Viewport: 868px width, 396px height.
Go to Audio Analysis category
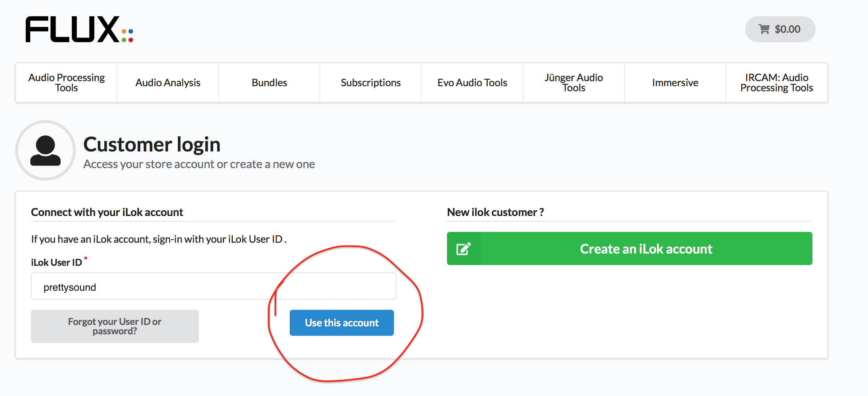[x=168, y=83]
